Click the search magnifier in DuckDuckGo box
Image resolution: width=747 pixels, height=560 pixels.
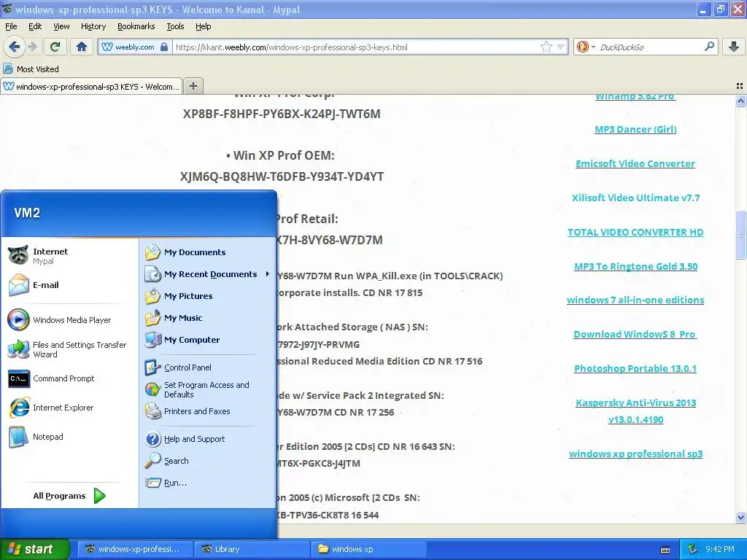coord(709,47)
